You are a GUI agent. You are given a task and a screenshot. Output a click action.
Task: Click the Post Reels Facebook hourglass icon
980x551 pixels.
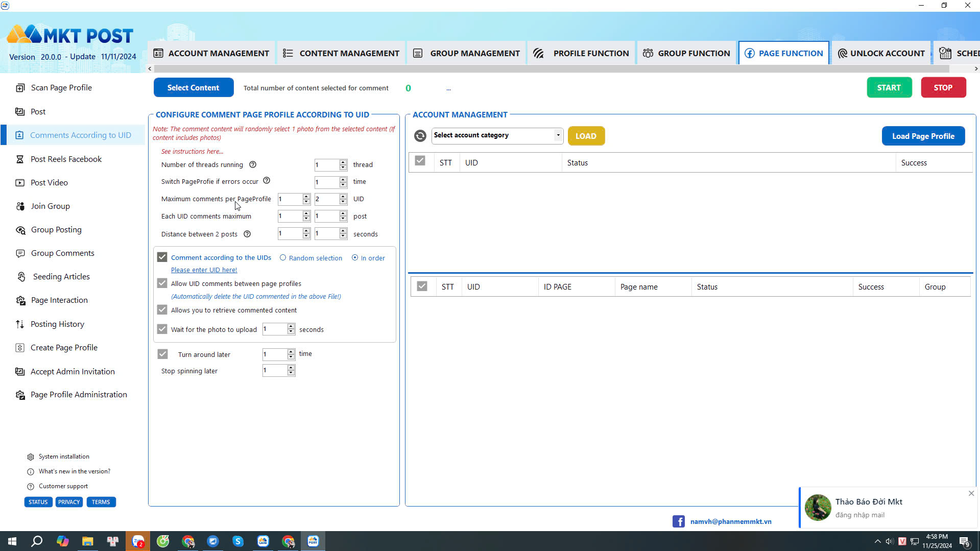coord(20,159)
